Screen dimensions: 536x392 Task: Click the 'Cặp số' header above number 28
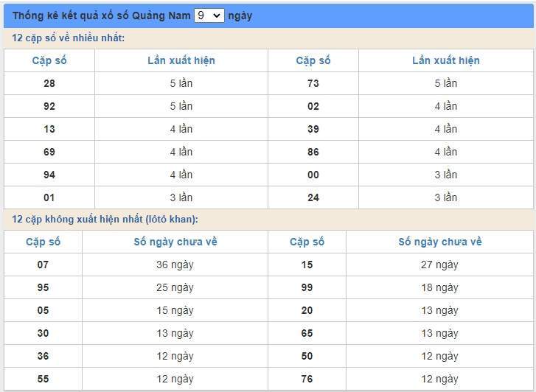tap(49, 60)
